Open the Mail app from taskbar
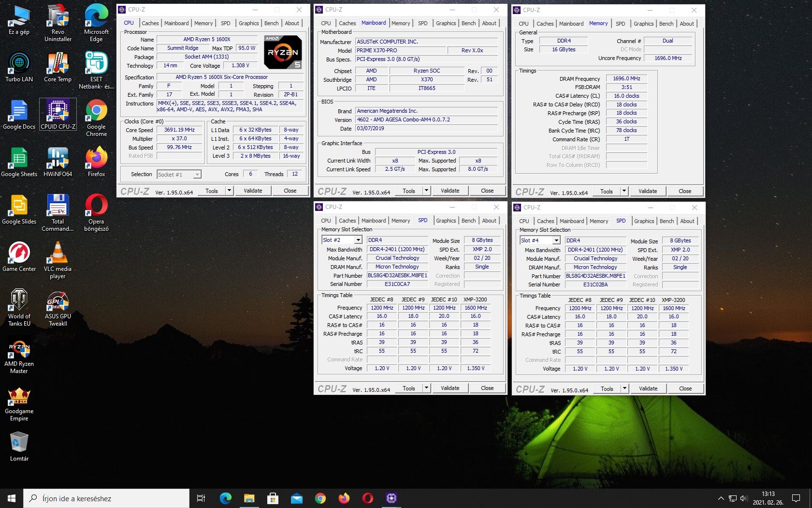 (296, 498)
